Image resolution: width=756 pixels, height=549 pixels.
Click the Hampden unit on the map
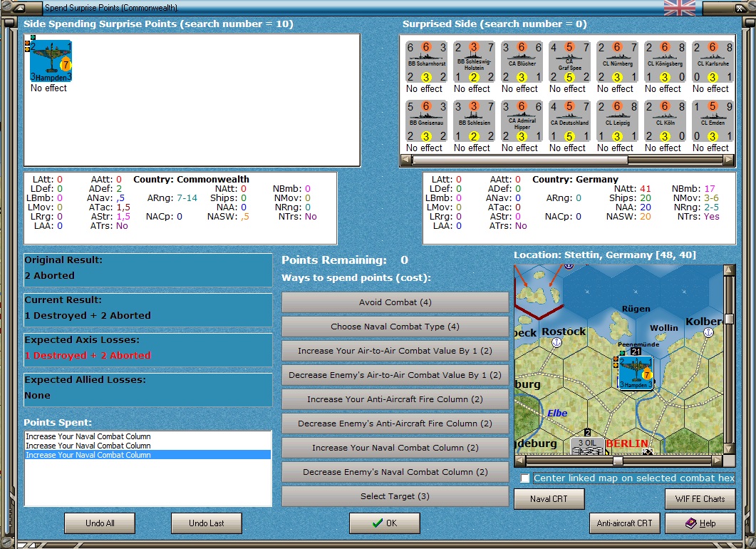click(x=636, y=372)
